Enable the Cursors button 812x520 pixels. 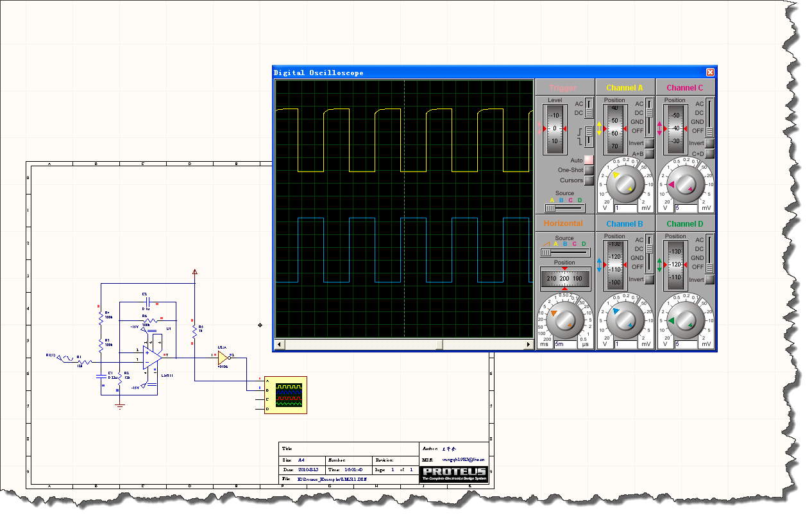[x=589, y=181]
